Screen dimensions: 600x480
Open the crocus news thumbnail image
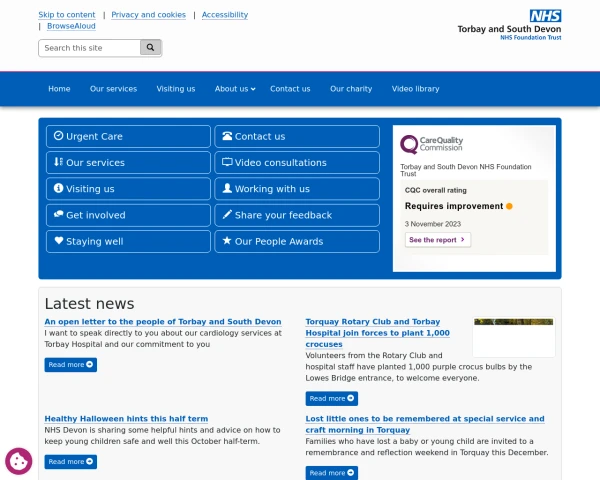513,337
